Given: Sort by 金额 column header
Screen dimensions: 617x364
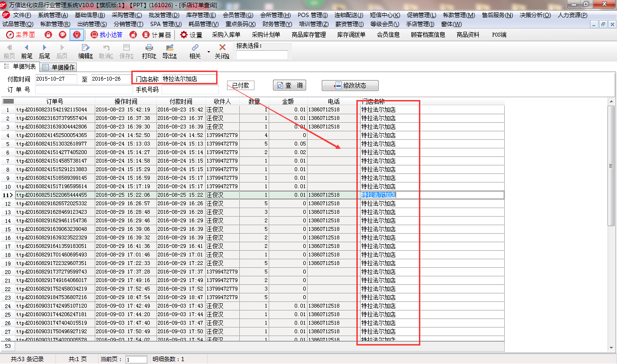Looking at the screenshot, I should pos(288,101).
